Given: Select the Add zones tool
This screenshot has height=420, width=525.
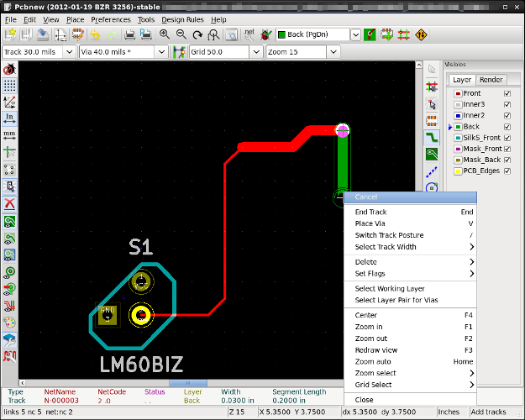Looking at the screenshot, I should click(x=432, y=155).
